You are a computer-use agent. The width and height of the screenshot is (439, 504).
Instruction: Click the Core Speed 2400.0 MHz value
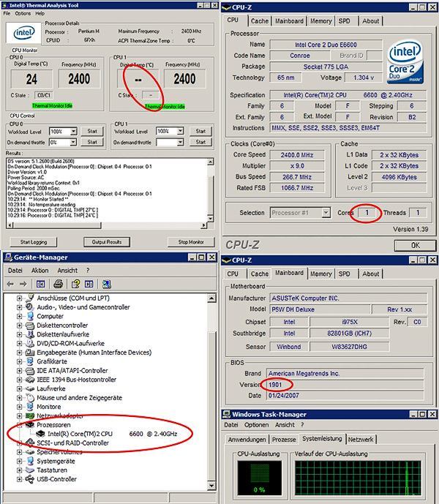click(x=297, y=155)
